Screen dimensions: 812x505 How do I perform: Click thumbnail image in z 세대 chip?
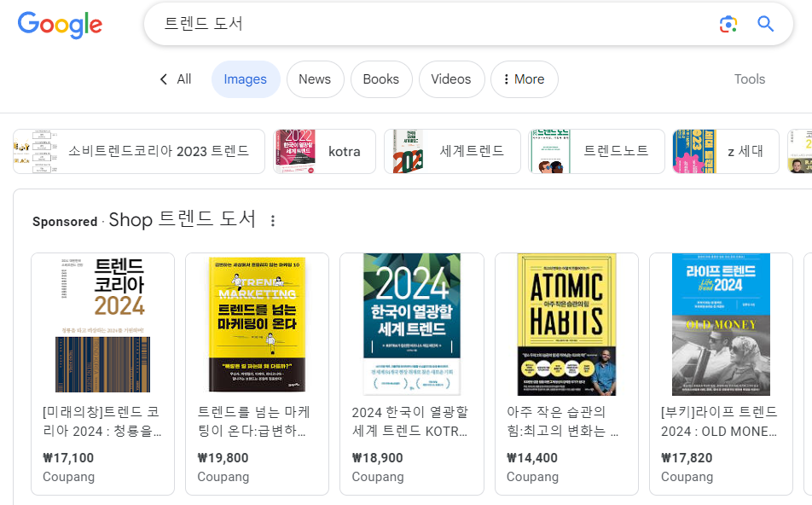tap(694, 151)
